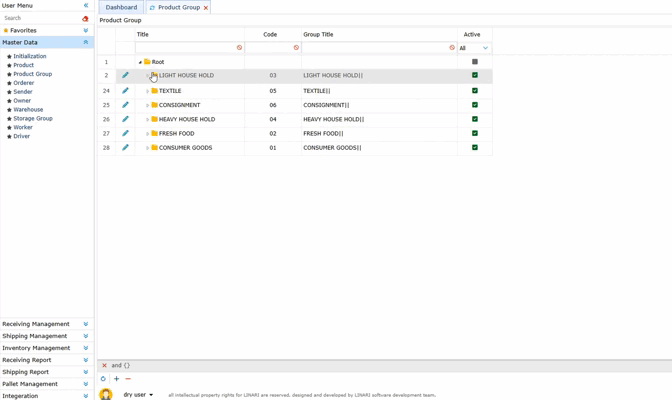Click the Group Title filter input

(x=374, y=48)
